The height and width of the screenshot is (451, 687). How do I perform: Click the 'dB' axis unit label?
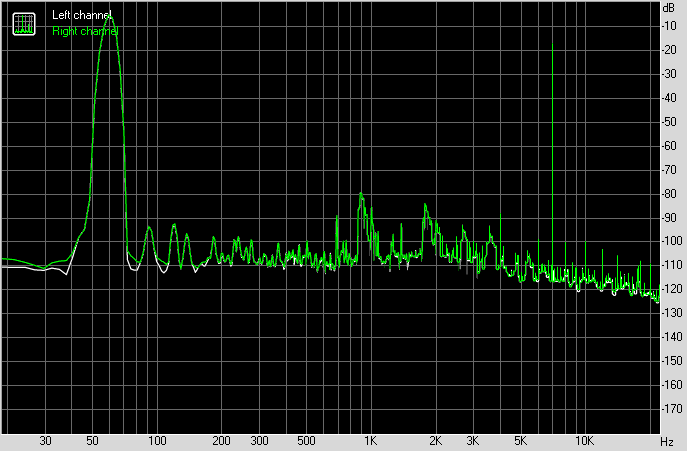click(x=669, y=8)
